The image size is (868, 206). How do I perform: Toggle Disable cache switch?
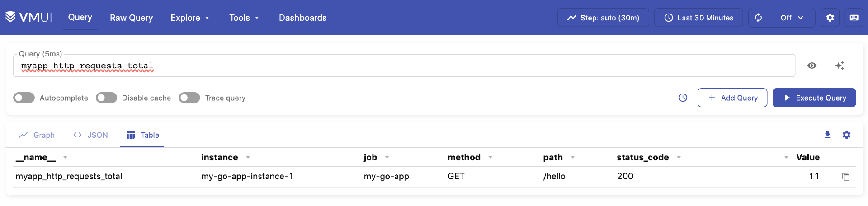[106, 98]
